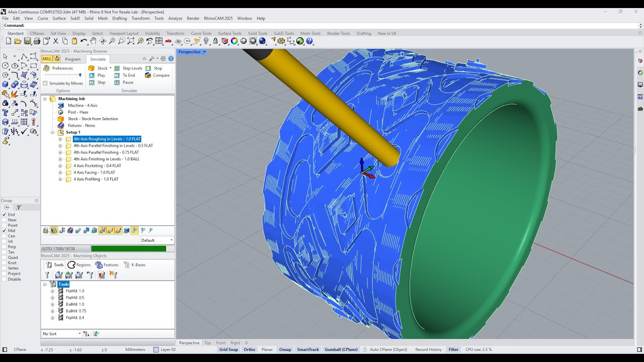The height and width of the screenshot is (362, 644).
Task: Check the Disable osnap checkbox
Action: 5,279
